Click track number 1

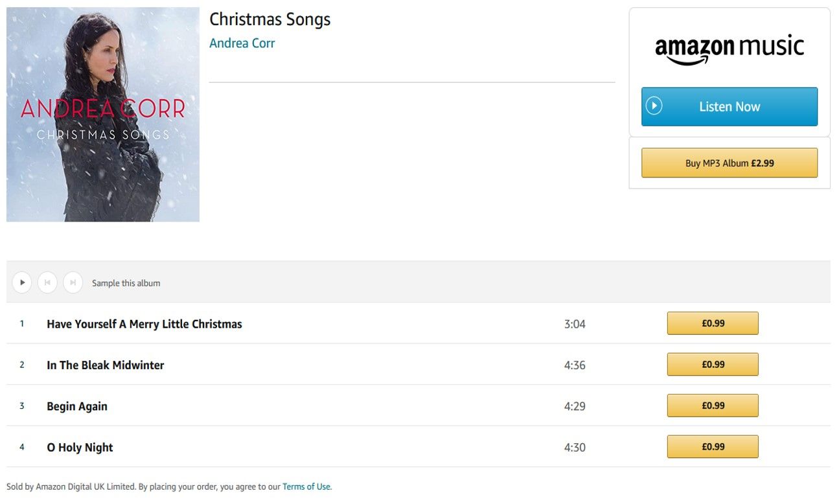click(x=22, y=323)
